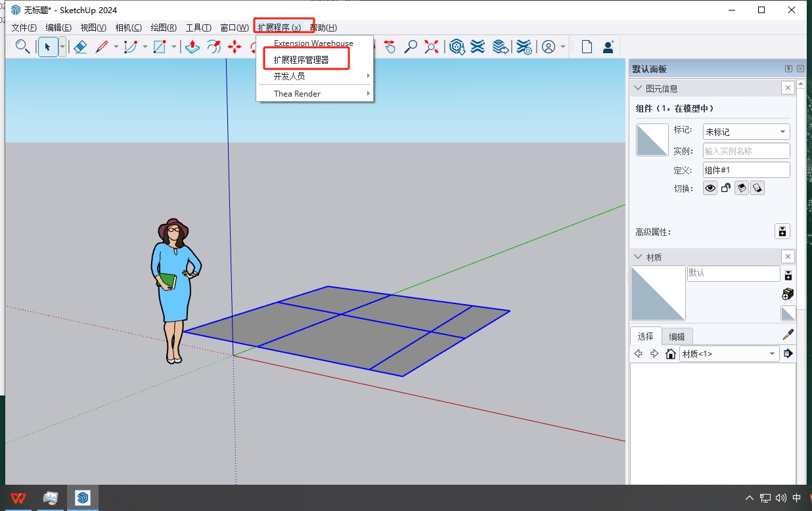Image resolution: width=812 pixels, height=511 pixels.
Task: Select the Rectangle shape tool
Action: click(x=160, y=47)
